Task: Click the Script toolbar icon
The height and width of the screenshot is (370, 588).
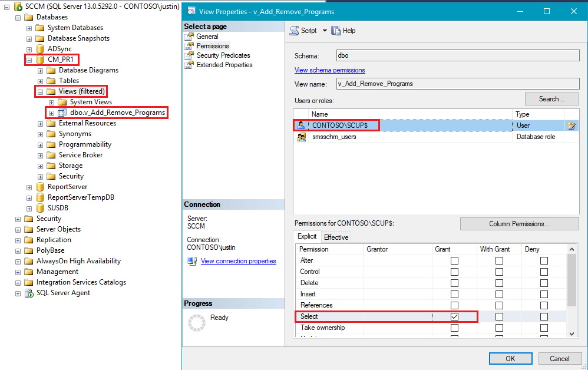Action: click(x=295, y=31)
